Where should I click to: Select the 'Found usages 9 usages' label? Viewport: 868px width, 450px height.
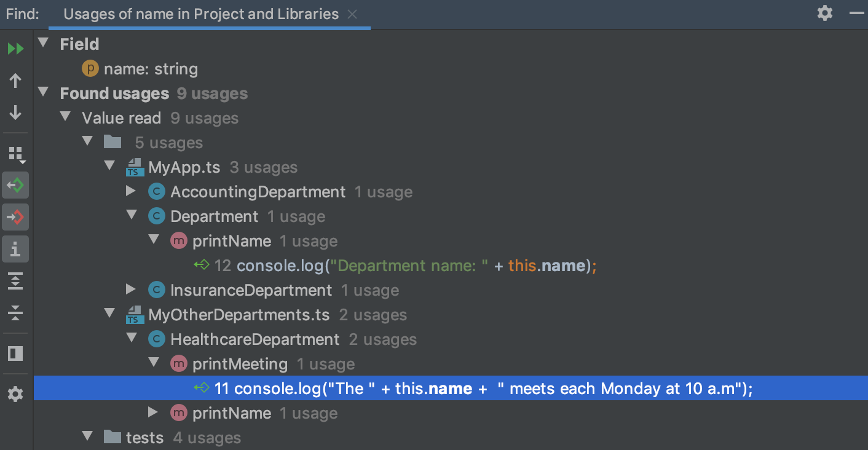154,93
